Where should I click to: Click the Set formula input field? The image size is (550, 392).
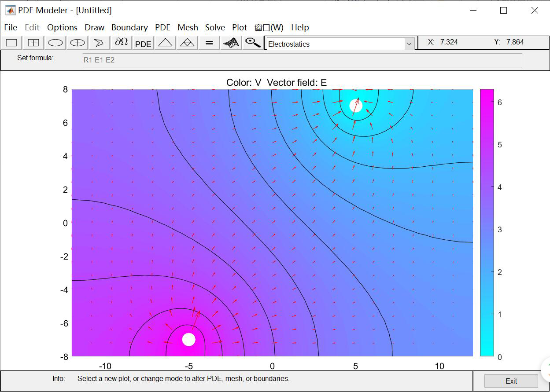302,60
